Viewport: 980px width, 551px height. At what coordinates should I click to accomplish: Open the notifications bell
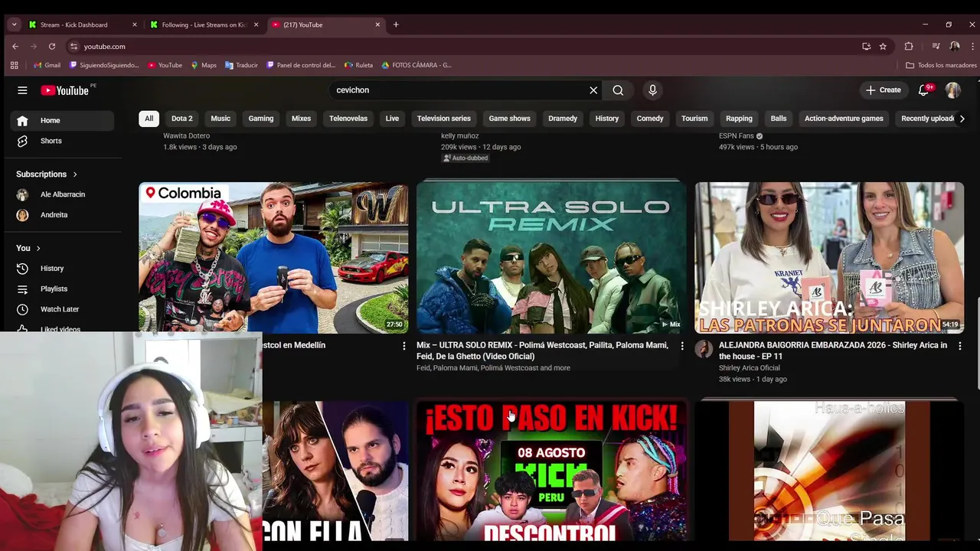coord(924,90)
